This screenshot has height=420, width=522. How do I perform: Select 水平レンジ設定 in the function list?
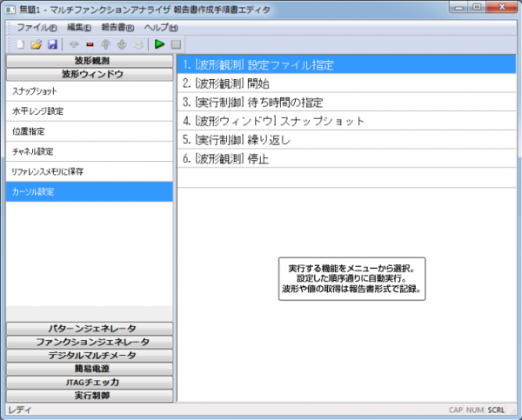click(x=90, y=111)
